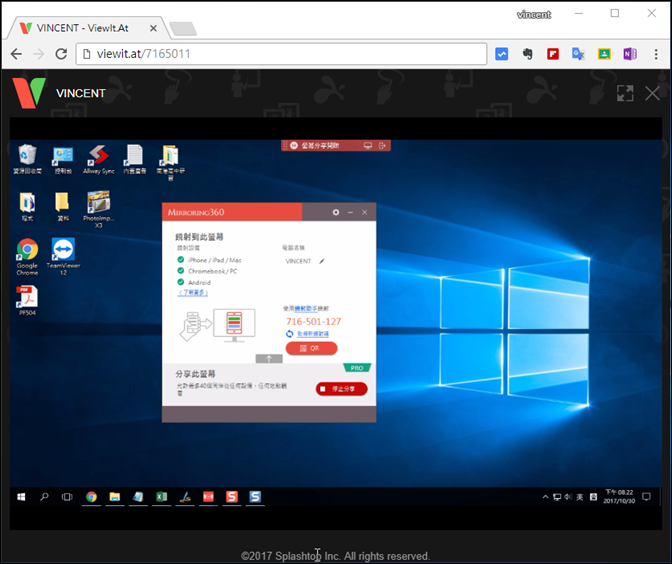The image size is (672, 564).
Task: Open the Evernote elephant extension
Action: [527, 54]
